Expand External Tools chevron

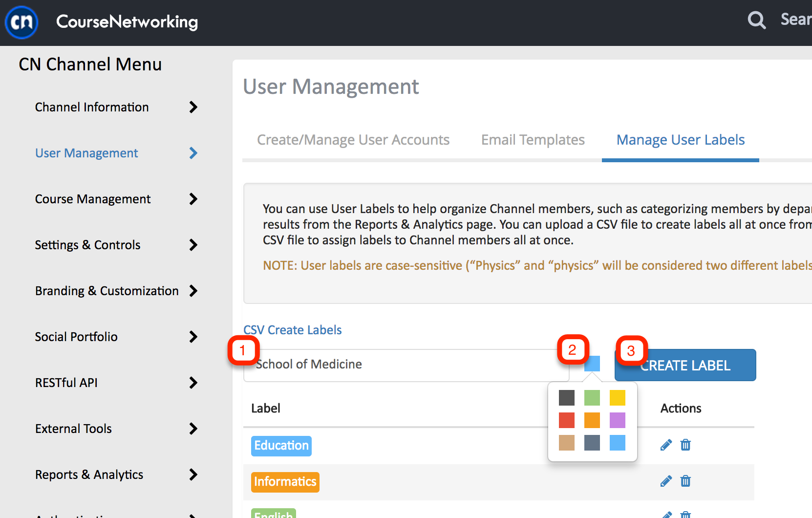[193, 429]
